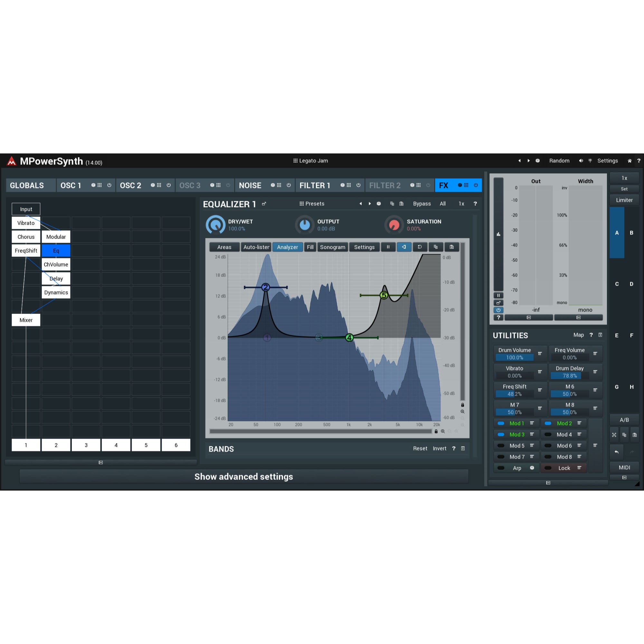This screenshot has width=644, height=644.
Task: Toggle OSC 2 power button
Action: 169,185
